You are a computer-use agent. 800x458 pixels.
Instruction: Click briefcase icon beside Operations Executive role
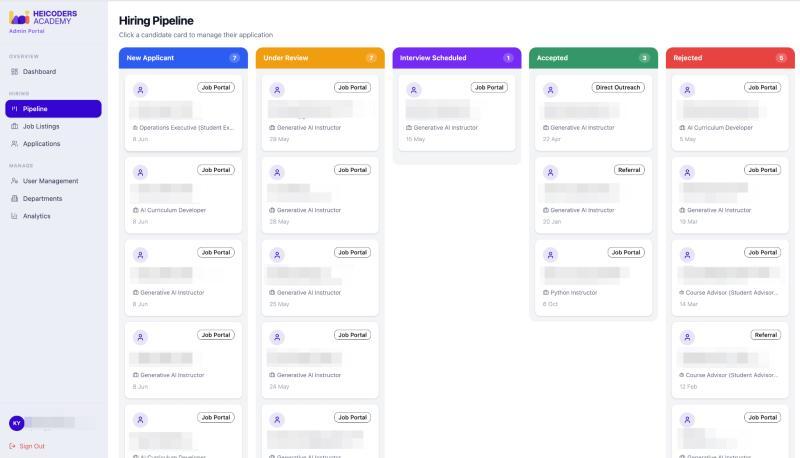click(x=135, y=128)
